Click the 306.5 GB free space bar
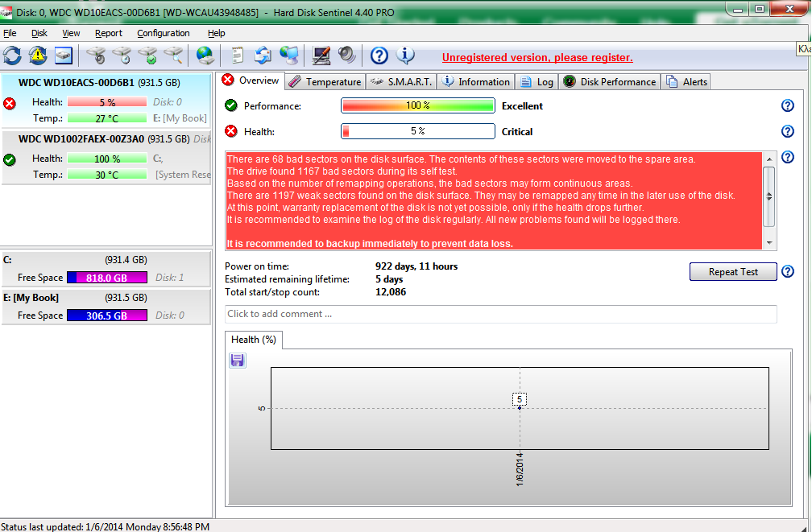The image size is (812, 532). point(107,315)
